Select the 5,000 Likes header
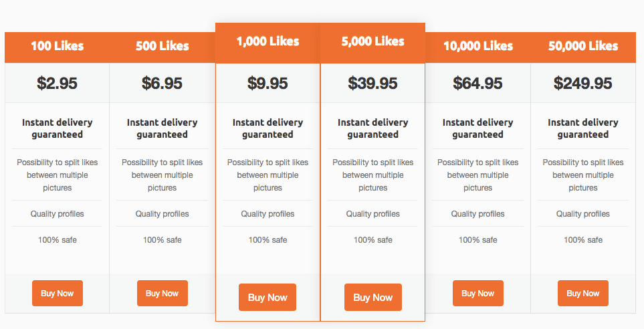 [372, 41]
